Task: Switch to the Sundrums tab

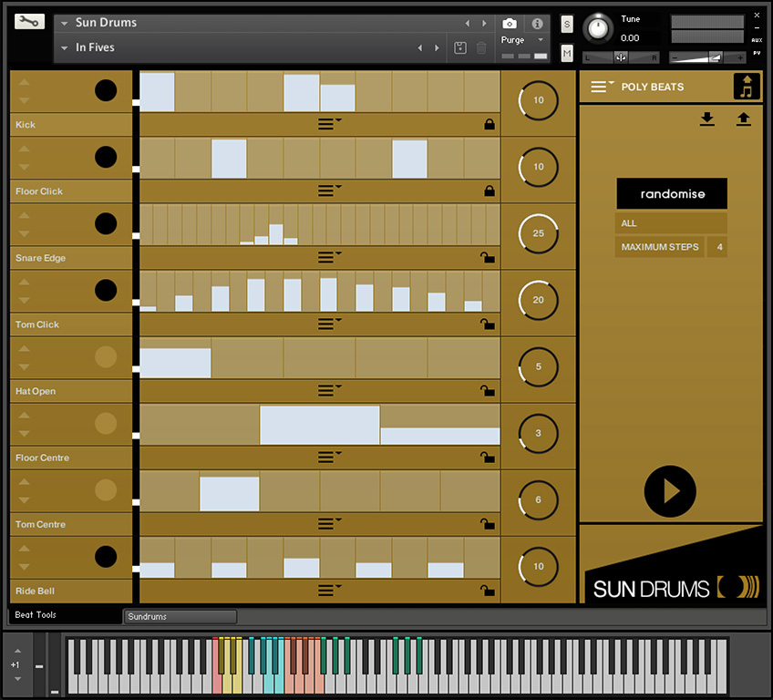Action: [x=180, y=617]
